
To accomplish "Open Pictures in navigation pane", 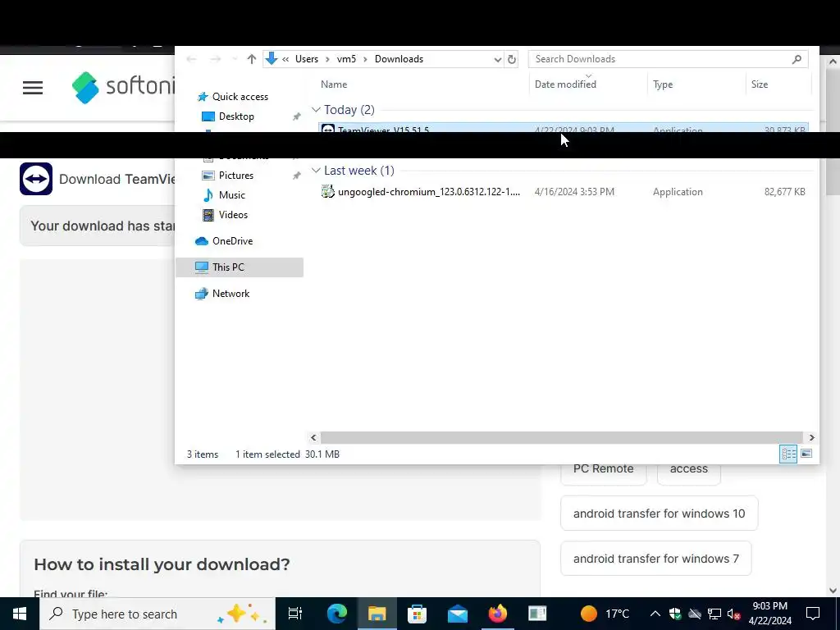I will pos(235,176).
